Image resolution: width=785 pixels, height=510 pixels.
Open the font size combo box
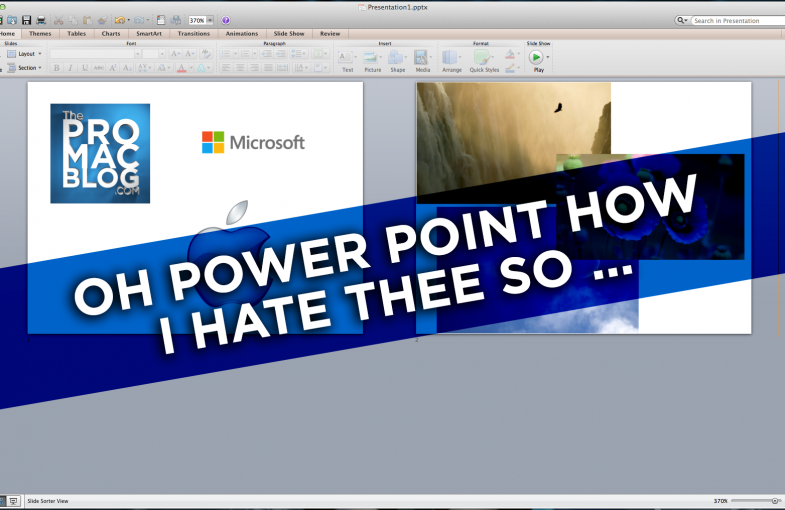(x=153, y=54)
